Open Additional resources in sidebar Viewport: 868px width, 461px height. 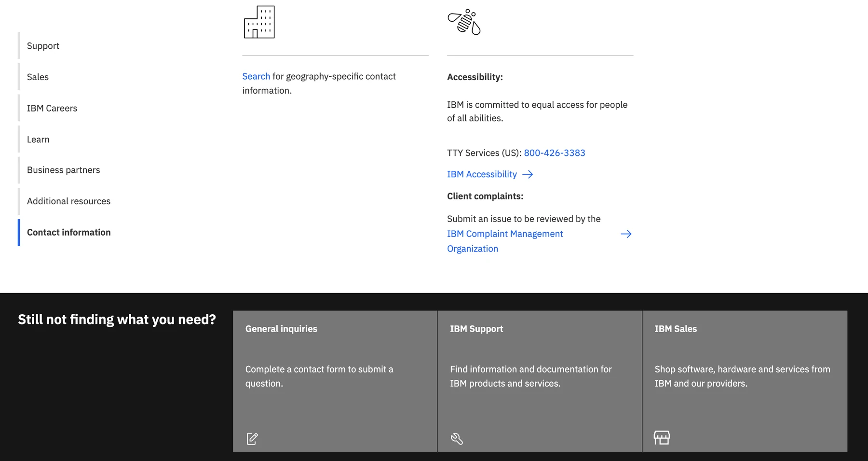[x=68, y=201]
